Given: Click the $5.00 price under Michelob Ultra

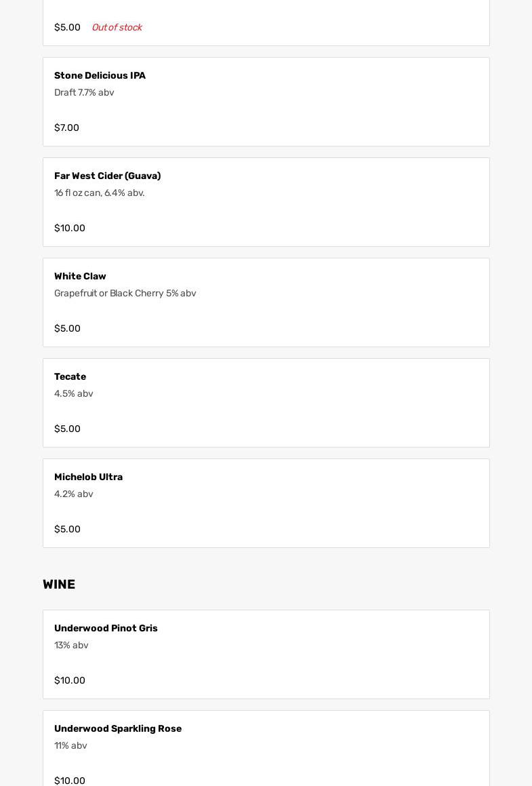Looking at the screenshot, I should click(67, 529).
